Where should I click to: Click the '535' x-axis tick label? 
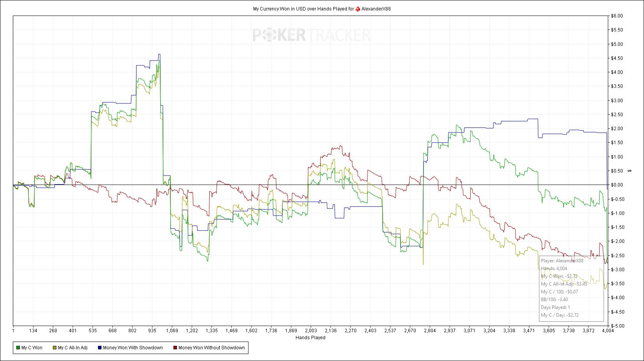(93, 331)
